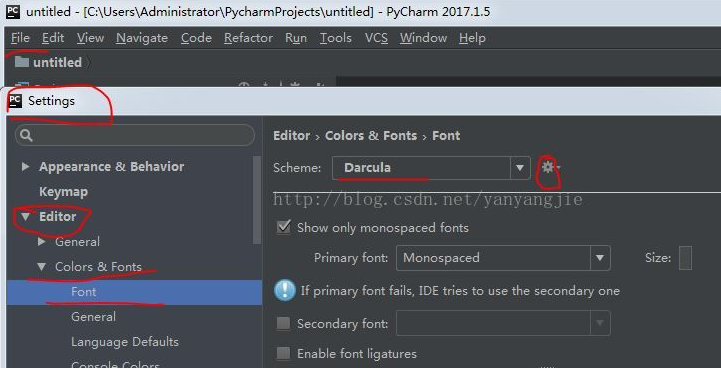Click the PyCharm logo in Settings title bar
This screenshot has width=721, height=368.
pos(15,101)
